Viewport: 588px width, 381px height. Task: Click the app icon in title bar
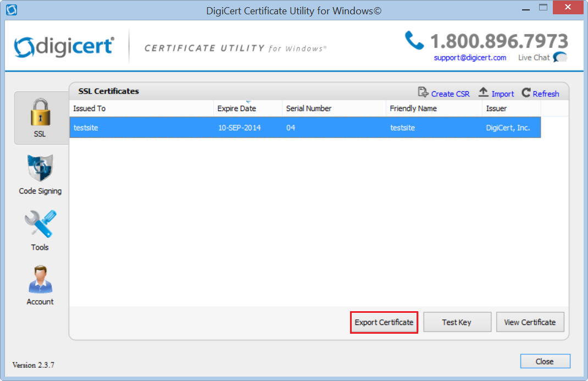point(11,10)
